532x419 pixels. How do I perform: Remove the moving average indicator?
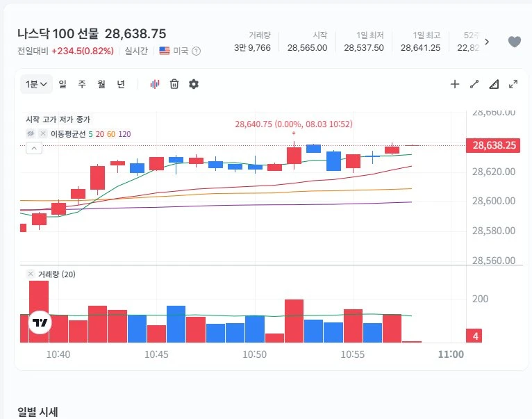[43, 133]
